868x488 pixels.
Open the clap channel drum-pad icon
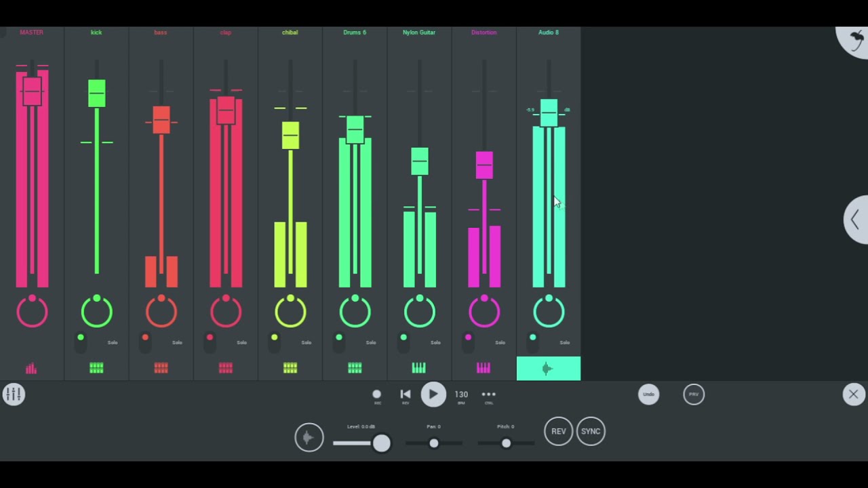pos(226,368)
